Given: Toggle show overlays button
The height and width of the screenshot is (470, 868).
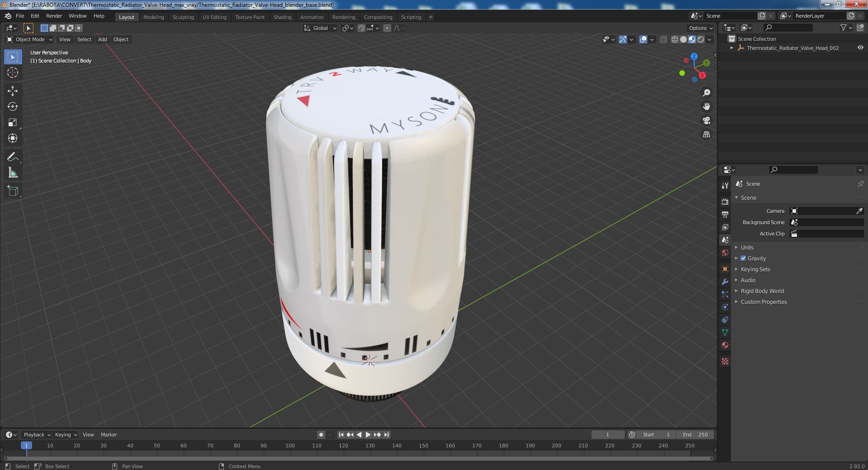Looking at the screenshot, I should pos(643,39).
